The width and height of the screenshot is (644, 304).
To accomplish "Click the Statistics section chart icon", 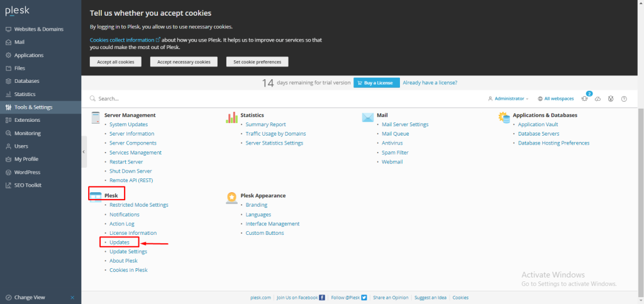I will point(232,117).
